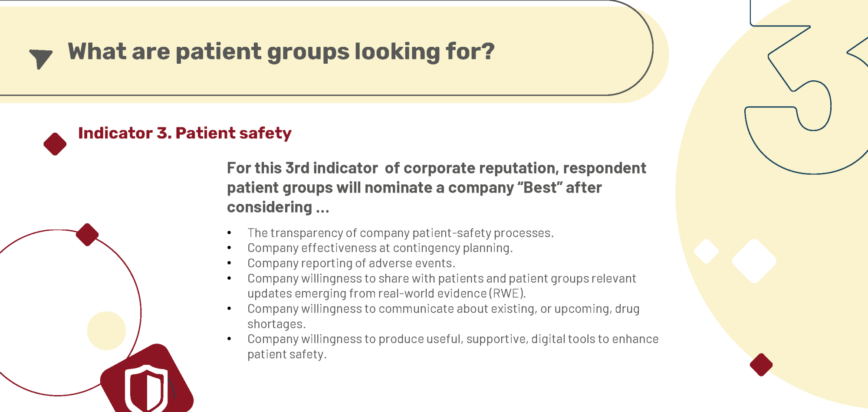This screenshot has height=412, width=868.
Task: Click the 'Indicator 3. Patient safety' heading
Action: [185, 133]
